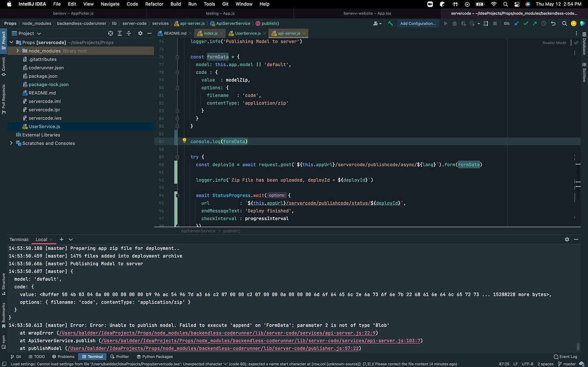Open Search Everywhere magnifier icon

(564, 23)
